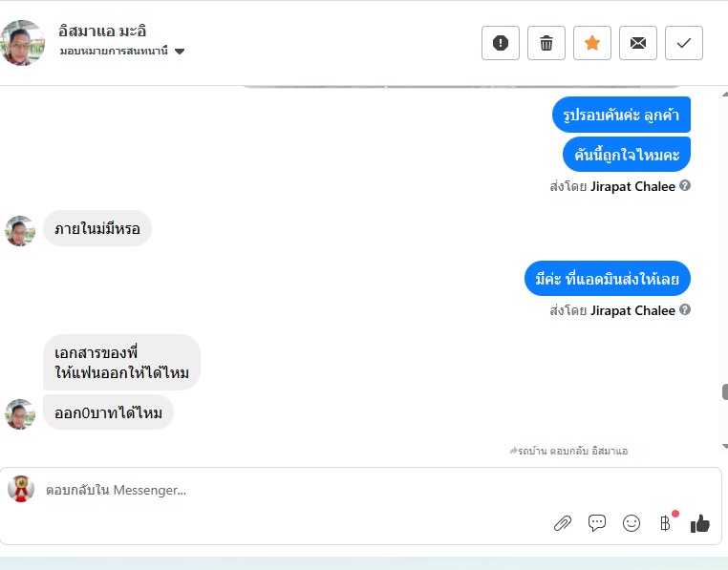Send a thumbs up like
This screenshot has height=570, width=728.
click(x=699, y=523)
